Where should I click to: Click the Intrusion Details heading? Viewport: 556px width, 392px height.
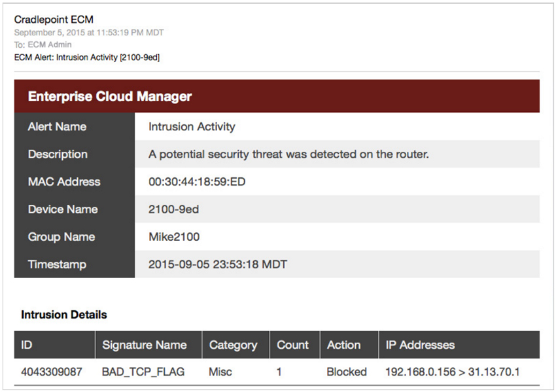pos(64,315)
